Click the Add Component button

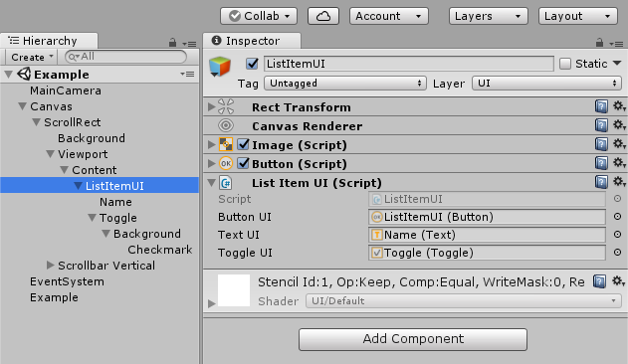413,339
